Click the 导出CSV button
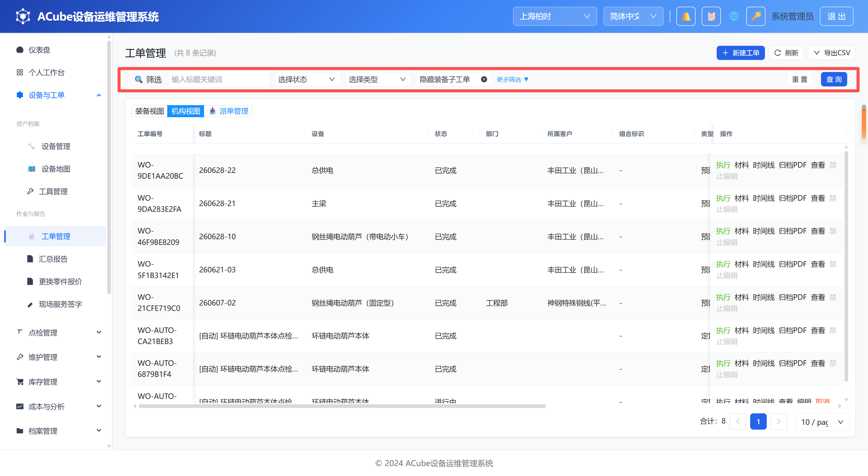 point(832,53)
